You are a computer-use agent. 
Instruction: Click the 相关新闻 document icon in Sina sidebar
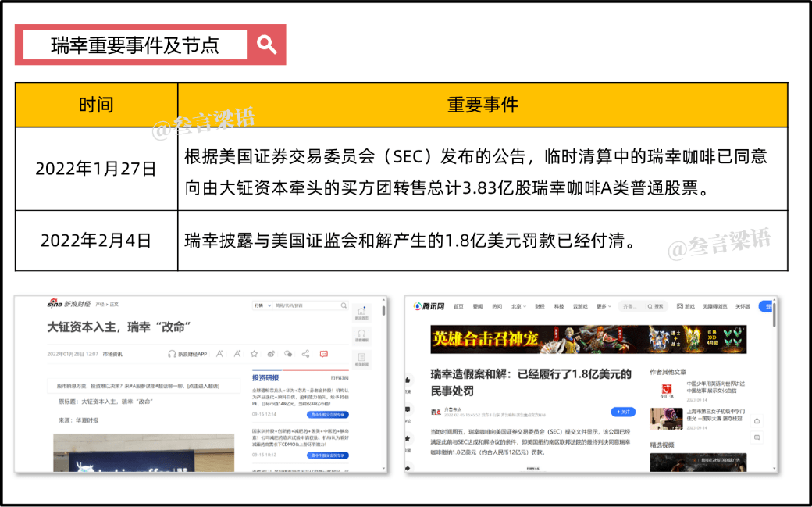click(361, 359)
